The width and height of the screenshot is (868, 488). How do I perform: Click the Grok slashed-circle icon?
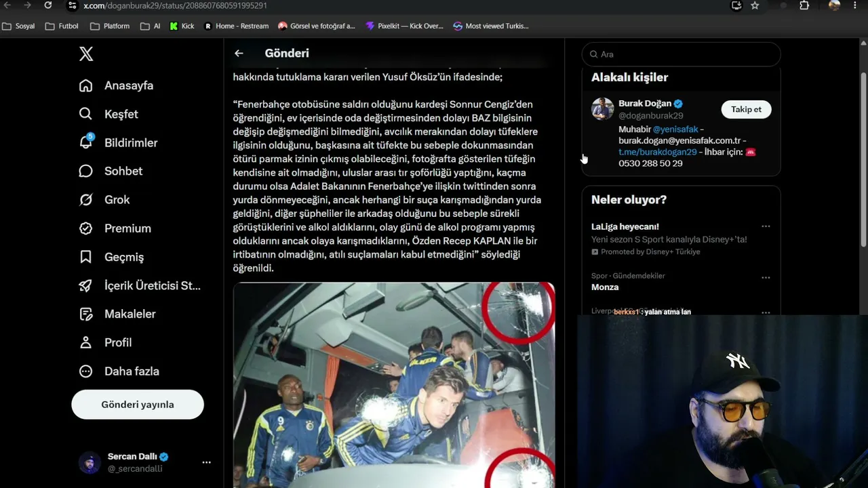click(x=85, y=199)
